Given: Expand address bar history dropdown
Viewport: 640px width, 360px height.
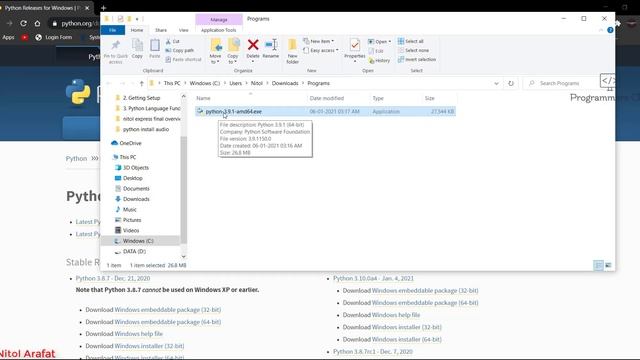Looking at the screenshot, I should 496,83.
